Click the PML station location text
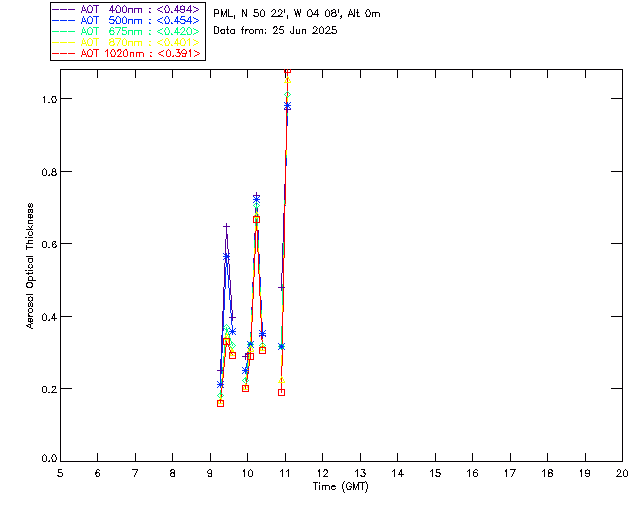640x512 pixels. 297,13
